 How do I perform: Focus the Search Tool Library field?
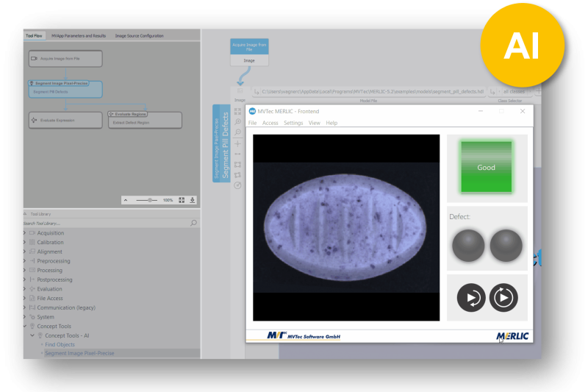click(106, 223)
